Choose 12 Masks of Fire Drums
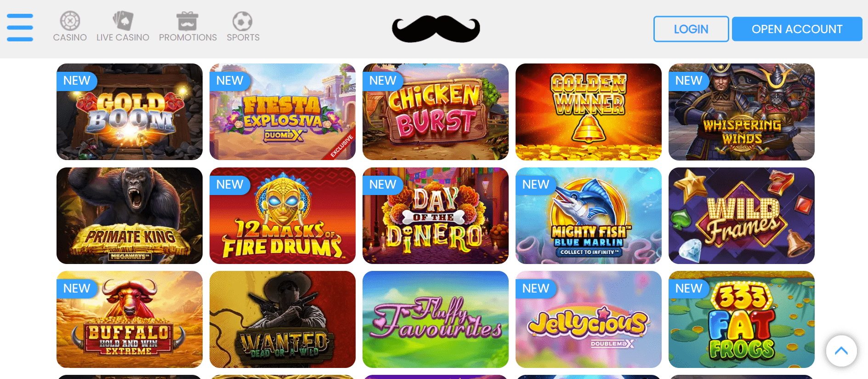Screen dimensions: 868x379 click(283, 216)
